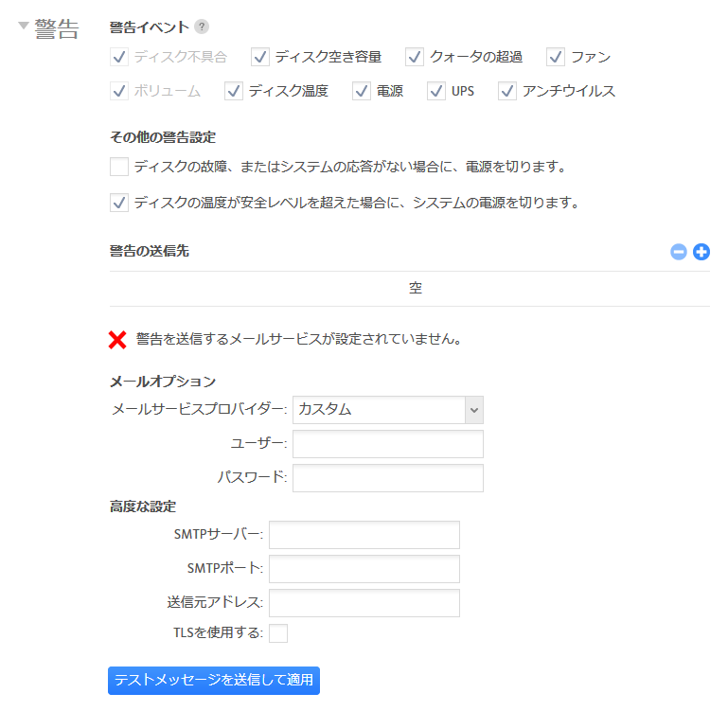728x711 pixels.
Task: Click the ユーザー input field
Action: 388,444
